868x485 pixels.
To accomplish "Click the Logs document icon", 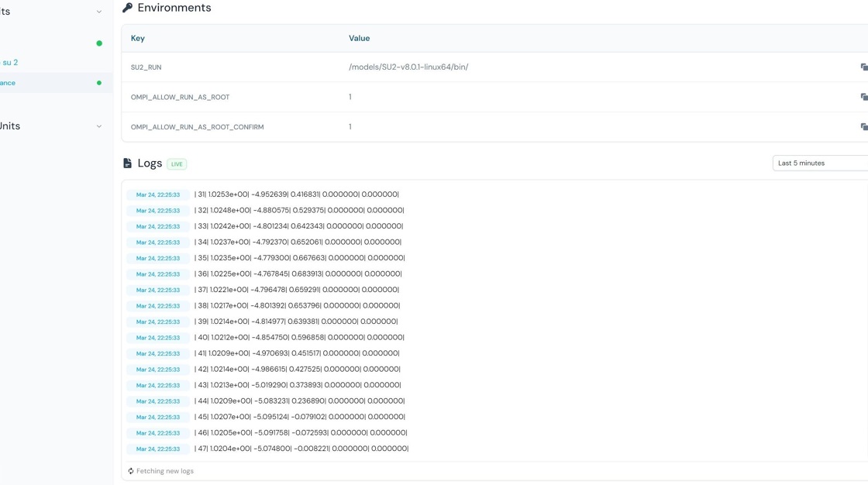I will (127, 163).
